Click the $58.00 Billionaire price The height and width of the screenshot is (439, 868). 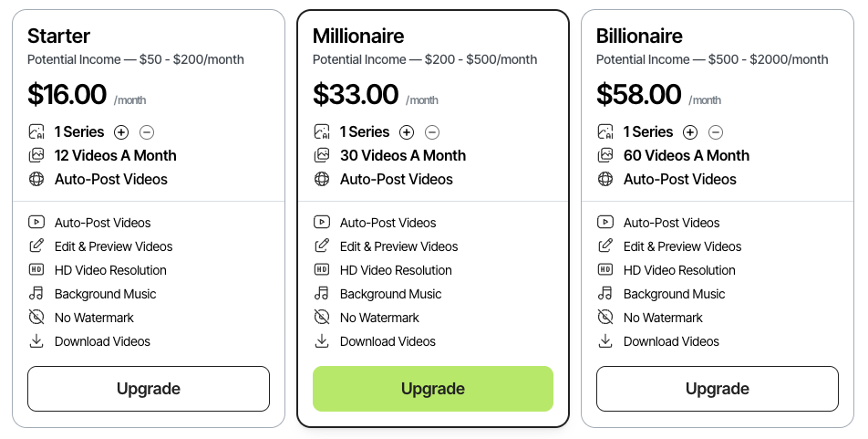(x=638, y=95)
